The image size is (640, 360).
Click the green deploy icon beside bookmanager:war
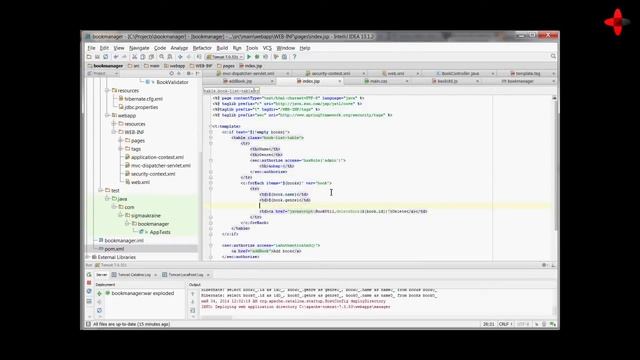99,293
